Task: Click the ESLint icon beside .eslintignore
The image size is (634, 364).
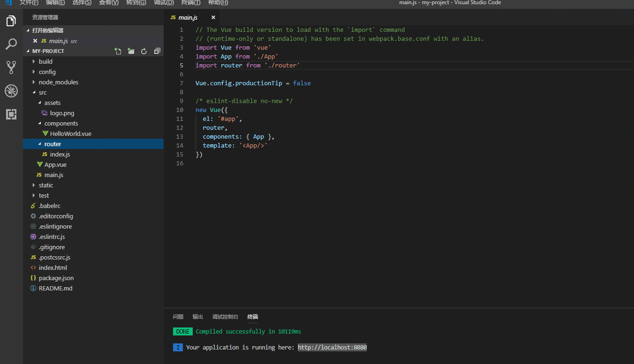Action: (33, 226)
